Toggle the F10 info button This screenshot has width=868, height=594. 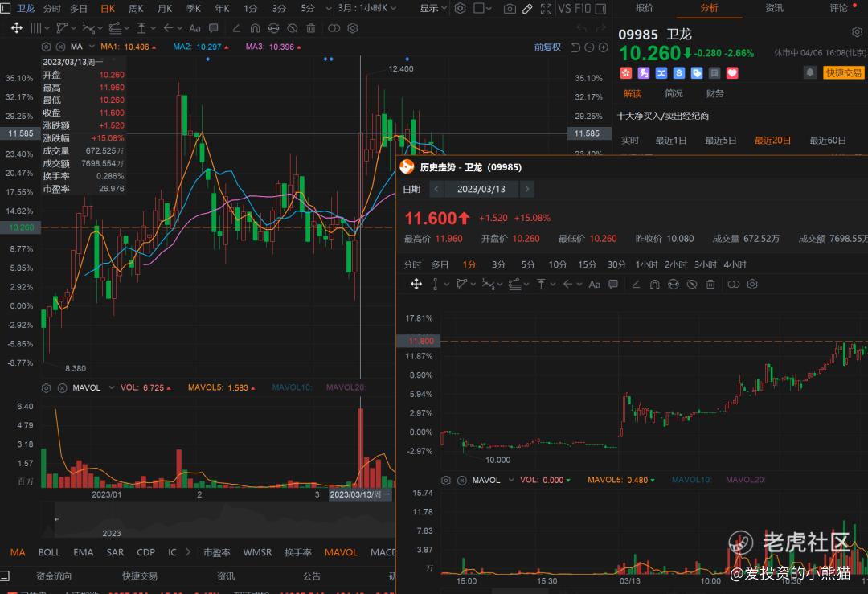point(583,8)
